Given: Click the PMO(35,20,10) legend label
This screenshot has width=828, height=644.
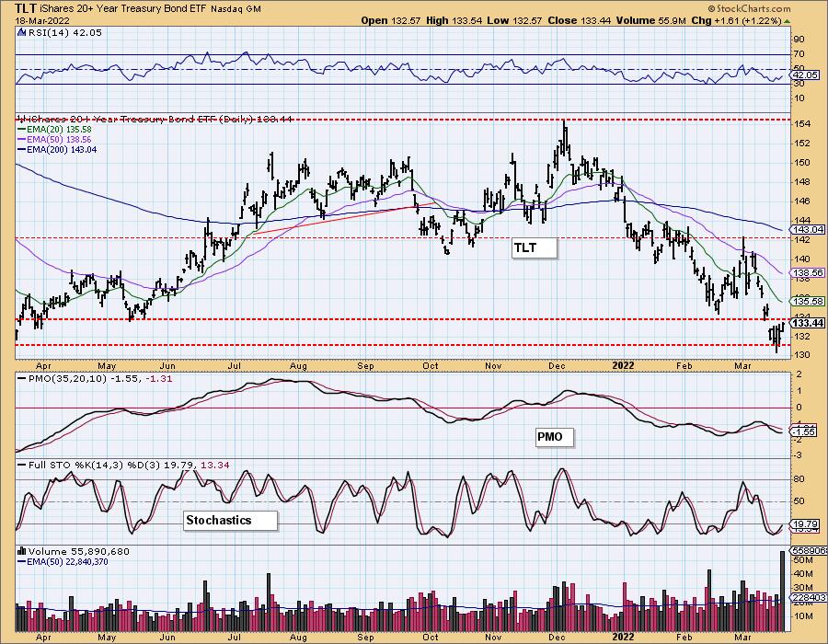Looking at the screenshot, I should coord(67,378).
